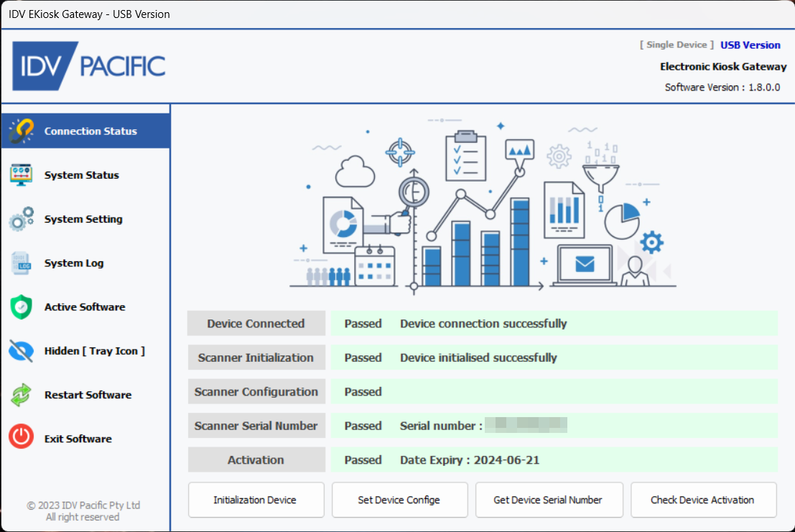Viewport: 795px width, 532px height.
Task: Click the Active Software green shield icon
Action: point(22,307)
